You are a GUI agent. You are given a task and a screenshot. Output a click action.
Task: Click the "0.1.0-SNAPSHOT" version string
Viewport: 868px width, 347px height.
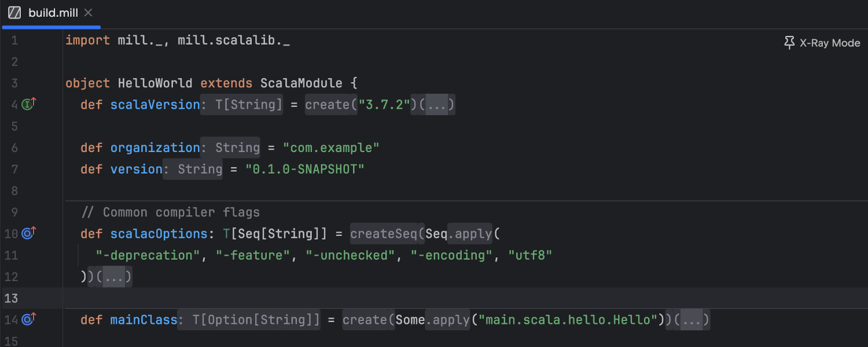(x=305, y=169)
